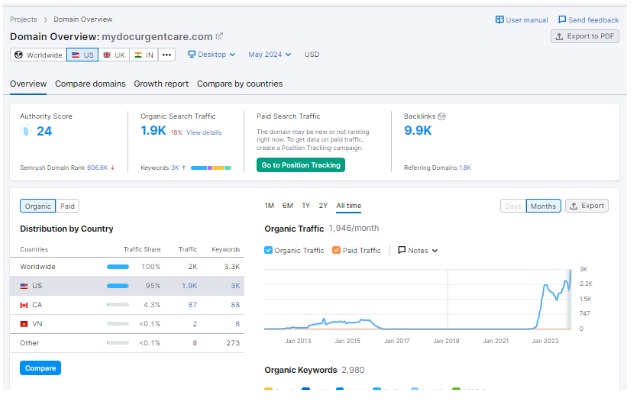Click the USD currency label

[x=312, y=54]
